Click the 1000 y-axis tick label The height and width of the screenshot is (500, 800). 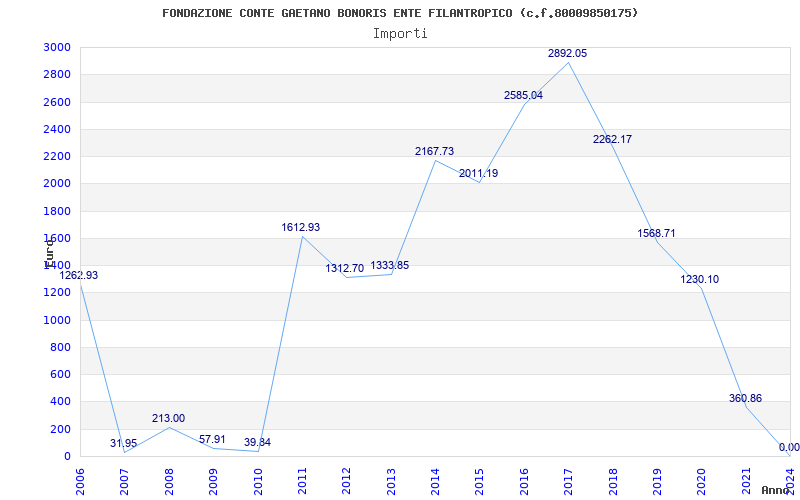(57, 320)
